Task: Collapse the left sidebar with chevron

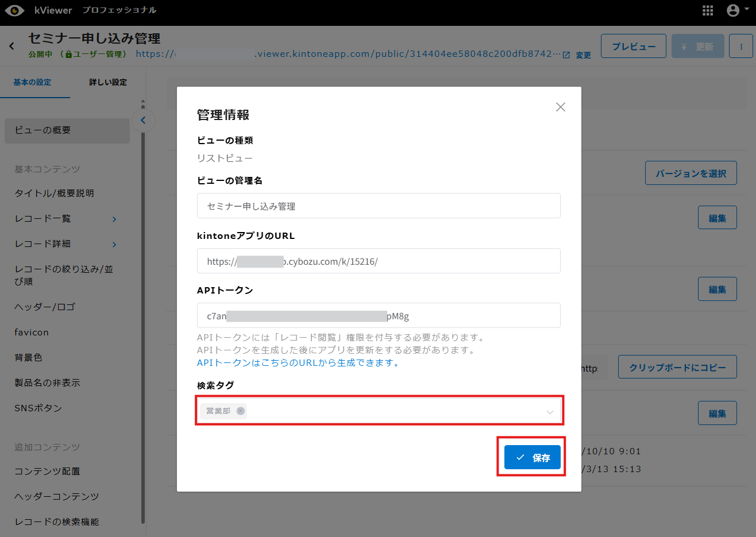Action: point(143,121)
